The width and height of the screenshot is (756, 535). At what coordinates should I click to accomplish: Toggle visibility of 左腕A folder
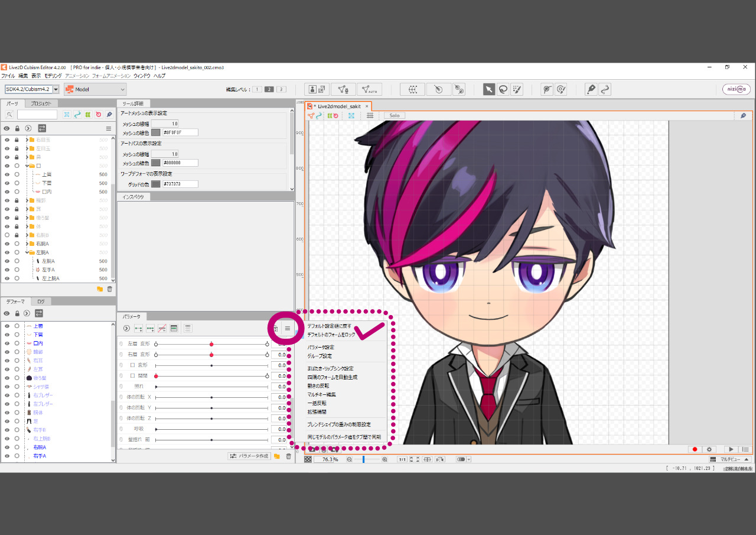coord(7,252)
